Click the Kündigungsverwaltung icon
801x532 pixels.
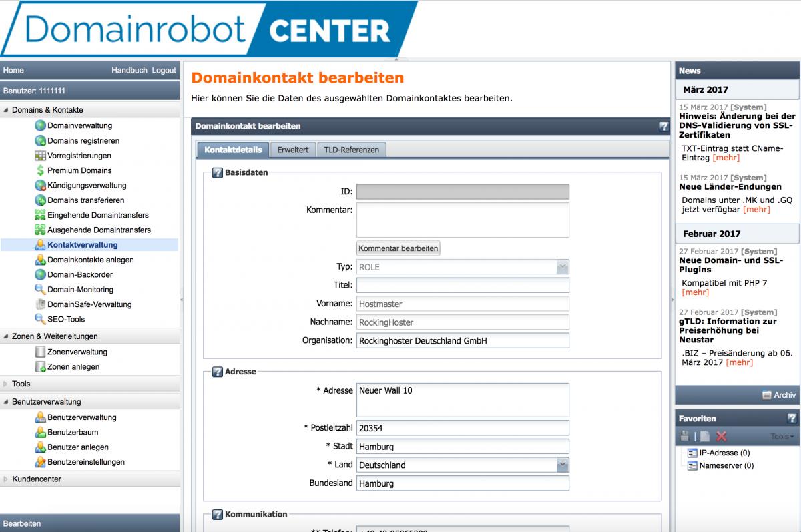pos(40,186)
